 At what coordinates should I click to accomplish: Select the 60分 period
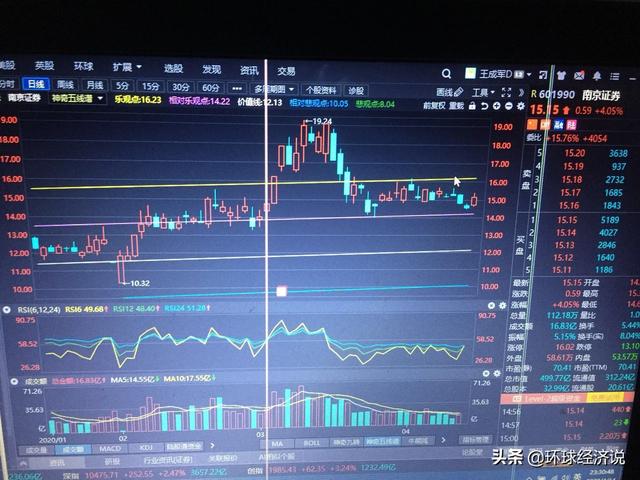coord(210,88)
